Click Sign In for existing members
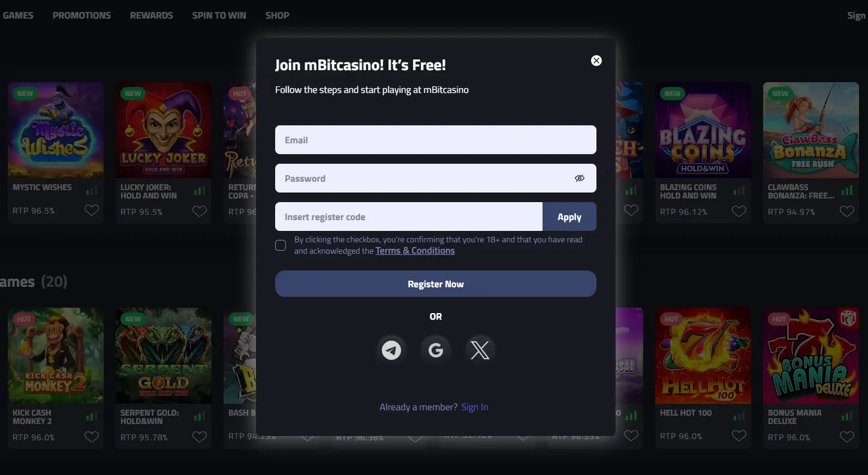Image resolution: width=868 pixels, height=475 pixels. tap(474, 407)
